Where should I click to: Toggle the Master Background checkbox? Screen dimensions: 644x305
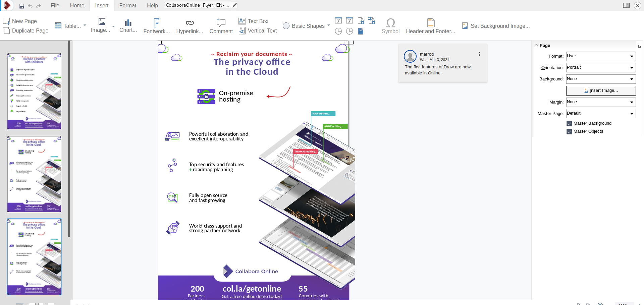(x=570, y=123)
